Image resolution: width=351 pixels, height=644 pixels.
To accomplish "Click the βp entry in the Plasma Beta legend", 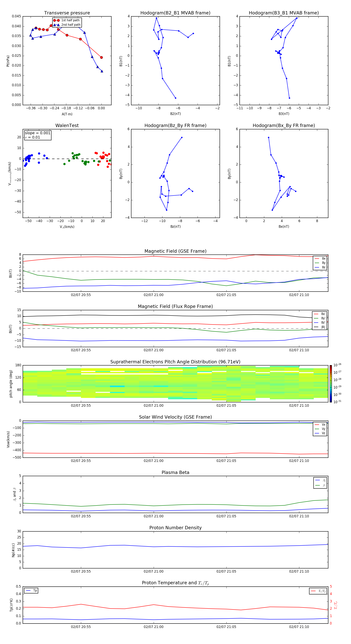I will coord(320,480).
